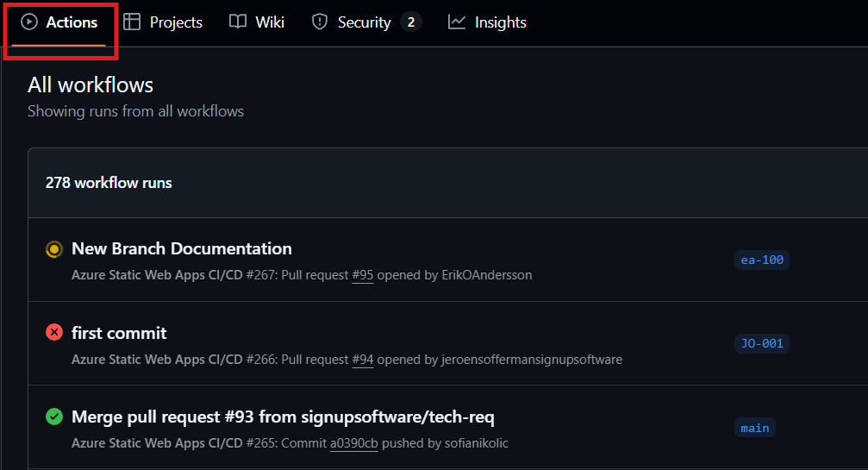Open the New Branch Documentation run
Screen dimensions: 868x470
[182, 248]
